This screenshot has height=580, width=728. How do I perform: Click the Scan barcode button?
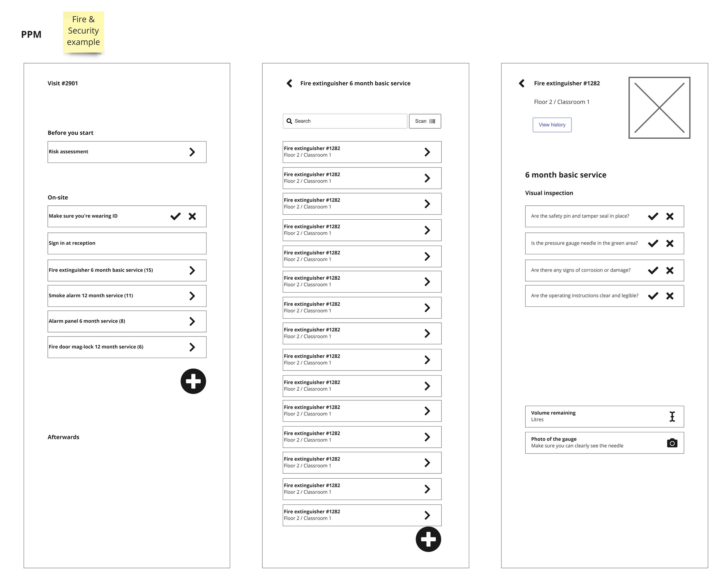(425, 121)
